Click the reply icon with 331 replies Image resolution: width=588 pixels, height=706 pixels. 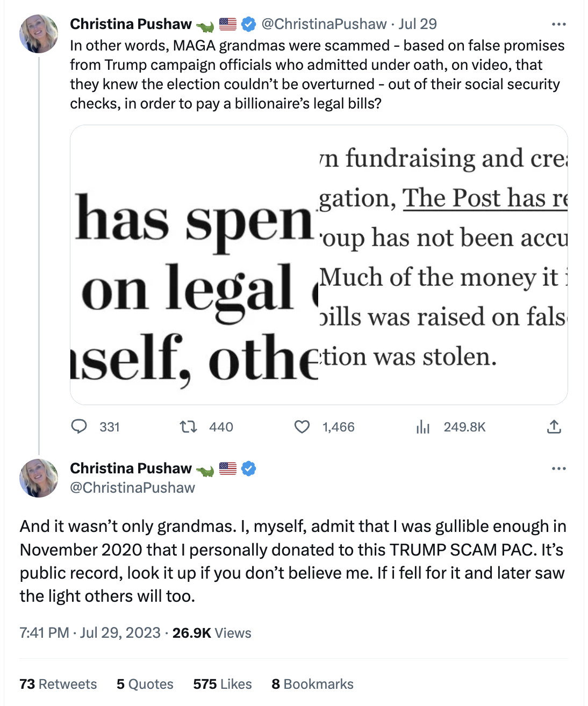[80, 427]
